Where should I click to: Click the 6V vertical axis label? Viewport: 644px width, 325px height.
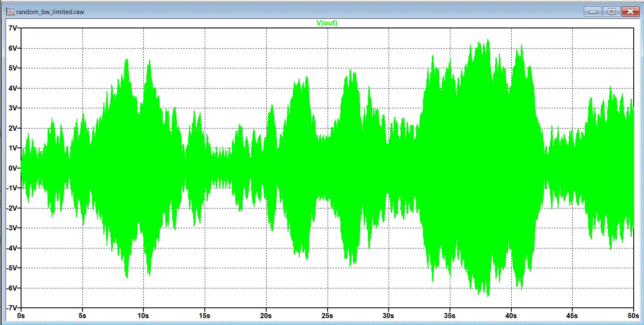12,48
